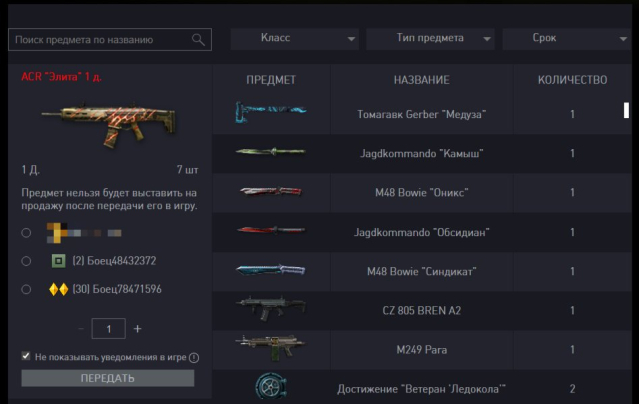Image resolution: width=639 pixels, height=404 pixels.
Task: Open the "Класс" dropdown filter
Action: 295,39
